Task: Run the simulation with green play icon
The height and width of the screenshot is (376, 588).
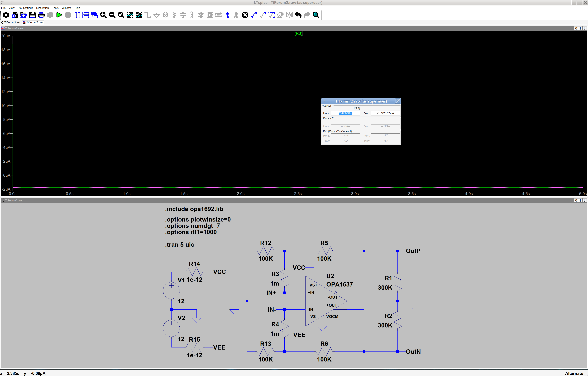Action: (59, 15)
